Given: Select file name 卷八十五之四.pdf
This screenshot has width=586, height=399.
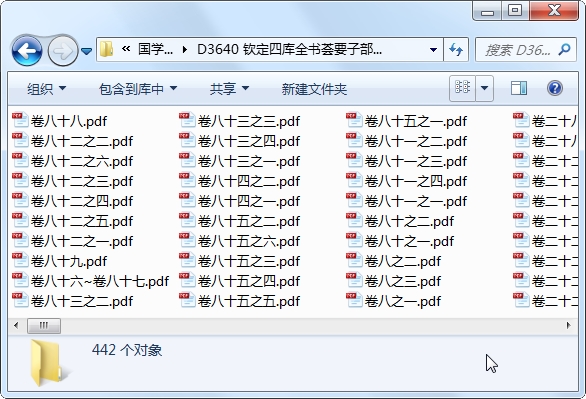Looking at the screenshot, I should [x=249, y=282].
